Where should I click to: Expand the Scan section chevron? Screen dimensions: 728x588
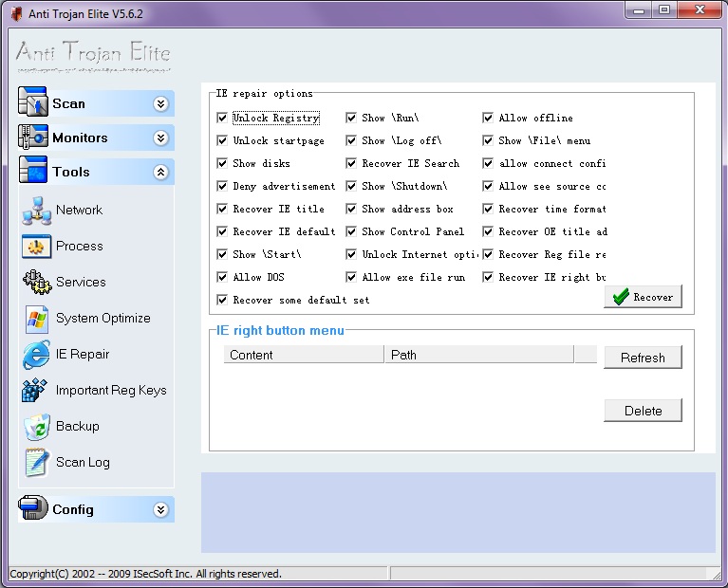pos(160,103)
